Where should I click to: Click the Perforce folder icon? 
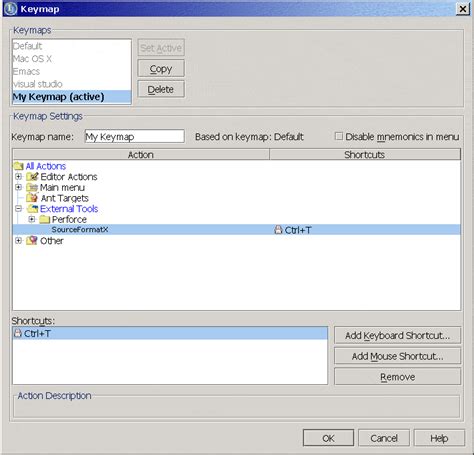[44, 219]
